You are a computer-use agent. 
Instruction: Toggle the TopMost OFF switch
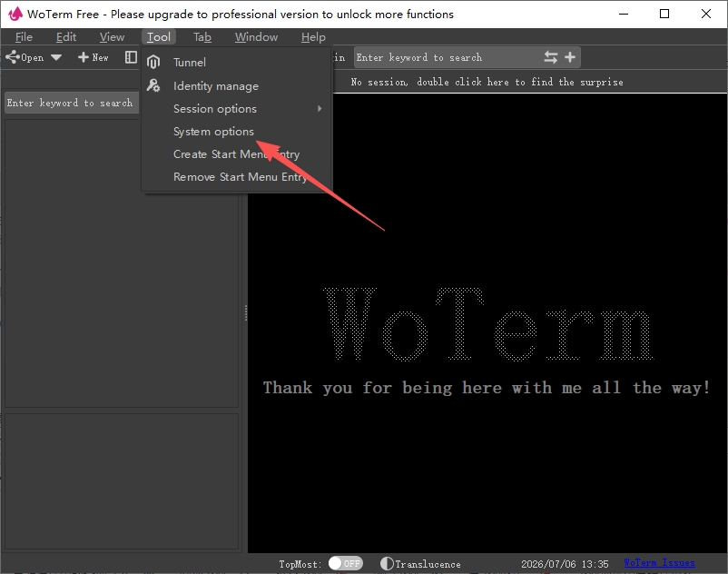[x=346, y=563]
